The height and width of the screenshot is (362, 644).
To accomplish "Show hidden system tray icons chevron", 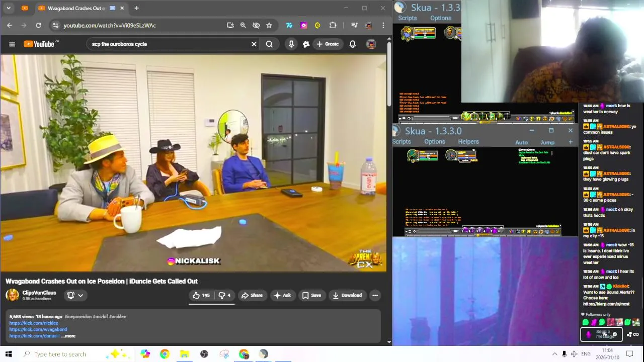I will tap(554, 354).
